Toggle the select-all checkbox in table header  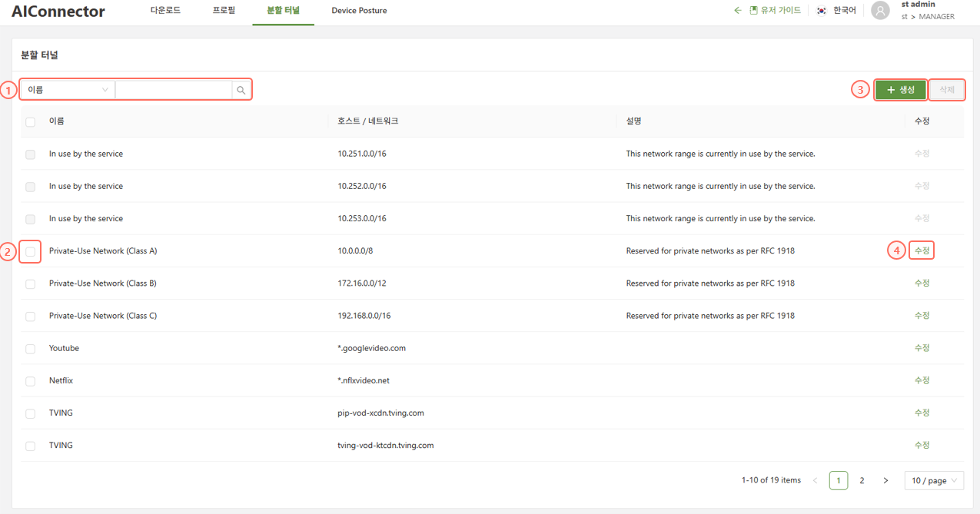tap(31, 121)
